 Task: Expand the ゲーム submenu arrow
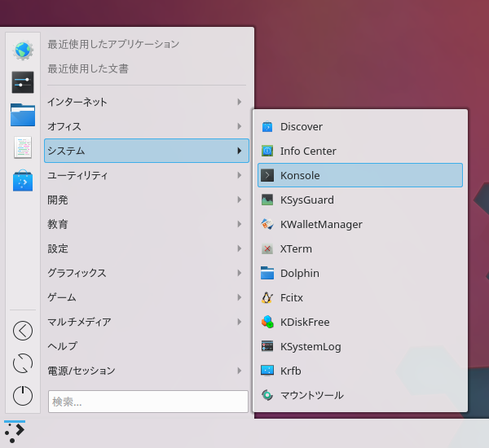[239, 297]
